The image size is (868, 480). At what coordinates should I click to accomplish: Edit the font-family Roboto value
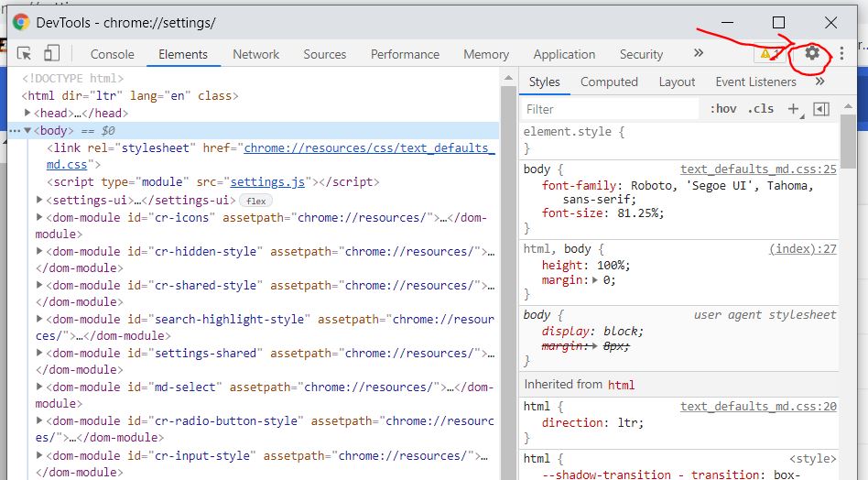722,192
